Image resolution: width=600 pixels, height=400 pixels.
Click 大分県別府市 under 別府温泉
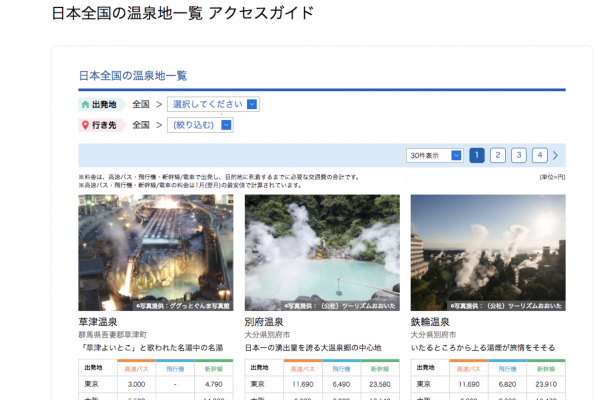click(x=267, y=335)
